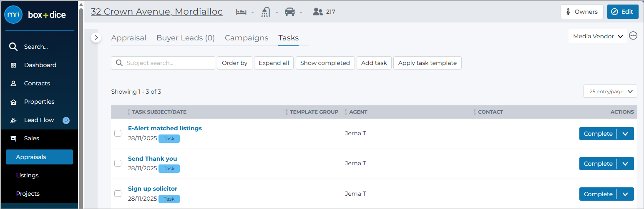Viewport: 644px width, 209px height.
Task: Open the Media Vendor dropdown
Action: (x=598, y=36)
